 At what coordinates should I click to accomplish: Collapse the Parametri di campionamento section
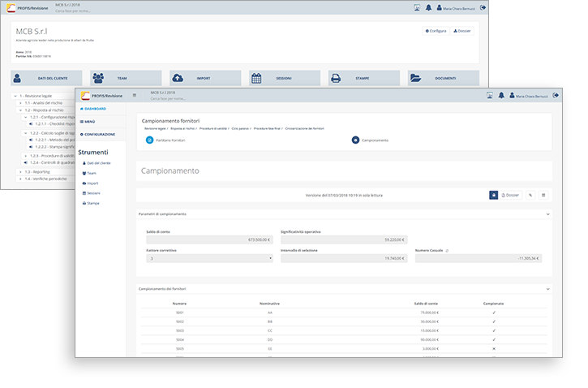coord(548,214)
